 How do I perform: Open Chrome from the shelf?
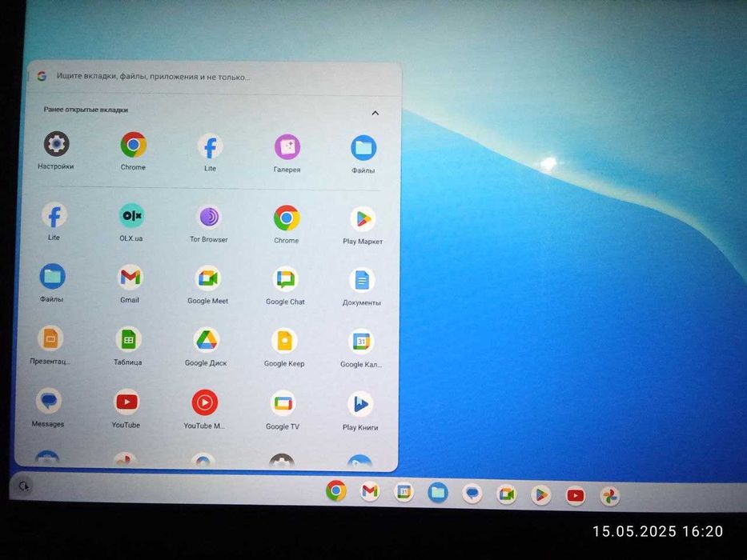point(336,491)
